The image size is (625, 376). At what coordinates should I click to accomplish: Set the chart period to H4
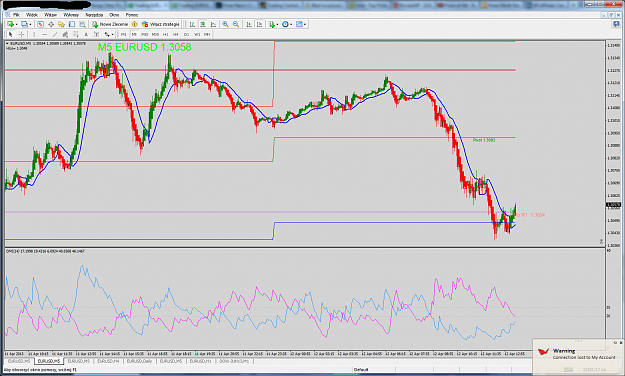(x=175, y=34)
